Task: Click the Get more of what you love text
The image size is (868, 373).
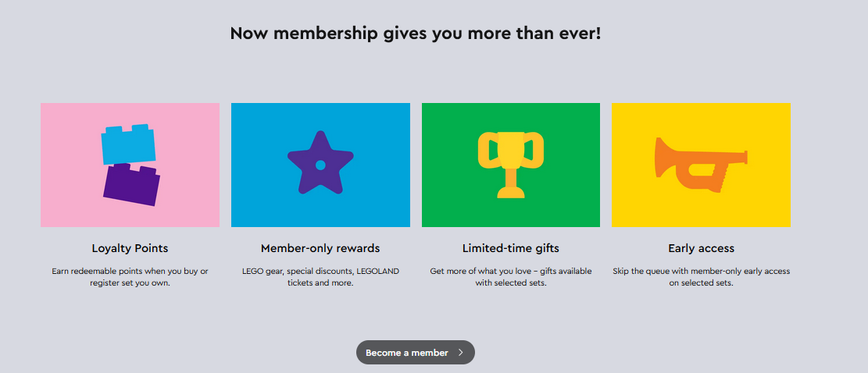Action: coord(511,277)
